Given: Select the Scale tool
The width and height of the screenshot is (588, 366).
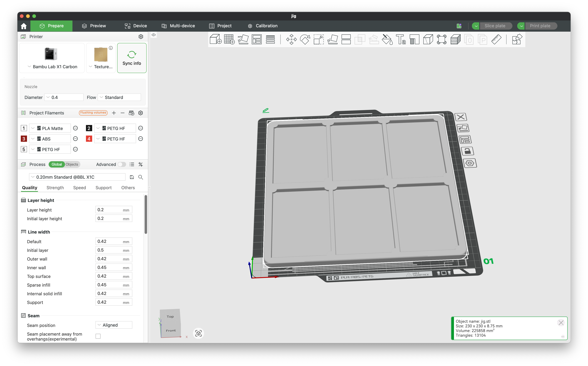Looking at the screenshot, I should (319, 39).
